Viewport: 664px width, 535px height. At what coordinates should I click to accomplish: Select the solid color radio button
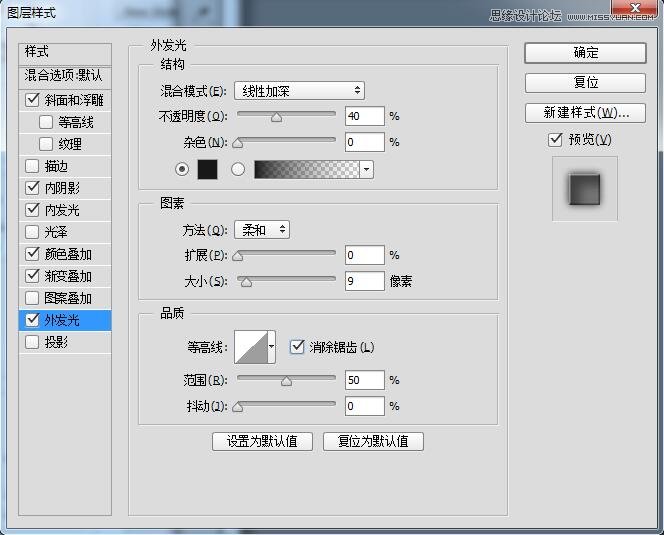click(x=182, y=169)
